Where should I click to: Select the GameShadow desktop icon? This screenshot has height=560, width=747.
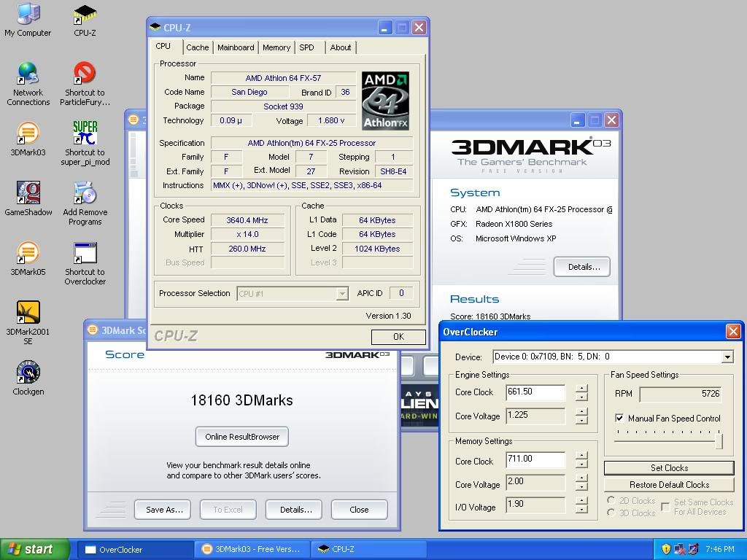pyautogui.click(x=28, y=198)
